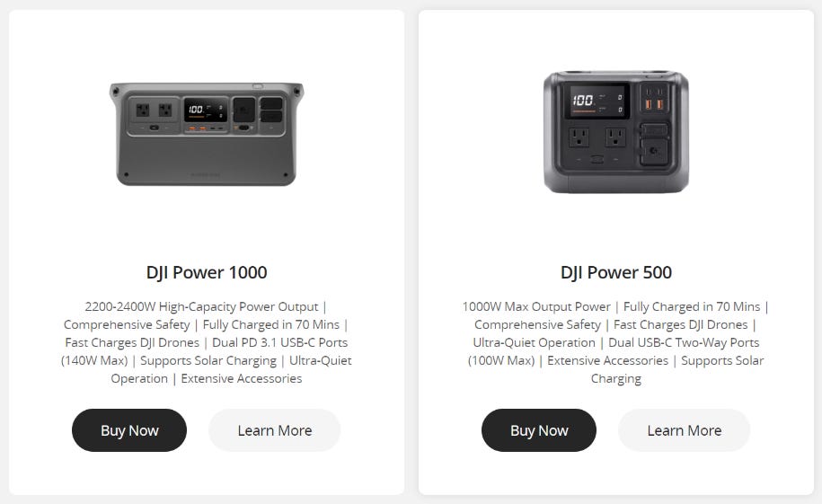Image resolution: width=822 pixels, height=504 pixels.
Task: Click the left AC outlet on Power 500 image
Action: [579, 138]
